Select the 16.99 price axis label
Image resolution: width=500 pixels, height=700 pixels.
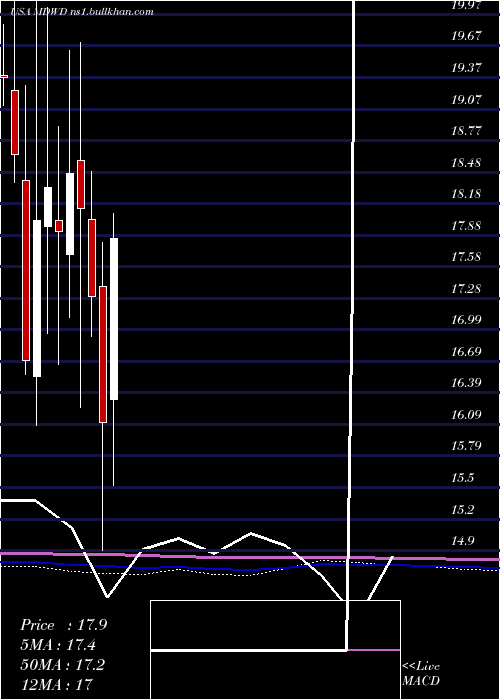(x=466, y=320)
